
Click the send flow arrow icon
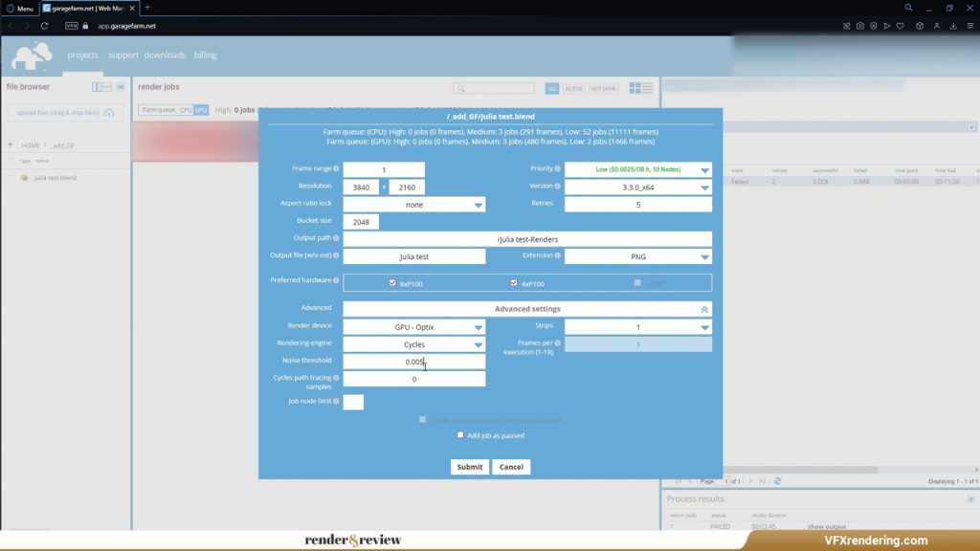(887, 26)
